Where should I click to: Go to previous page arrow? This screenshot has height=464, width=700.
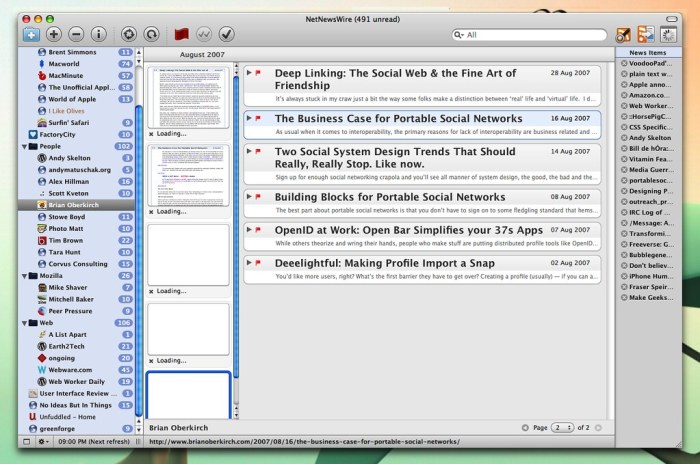525,428
